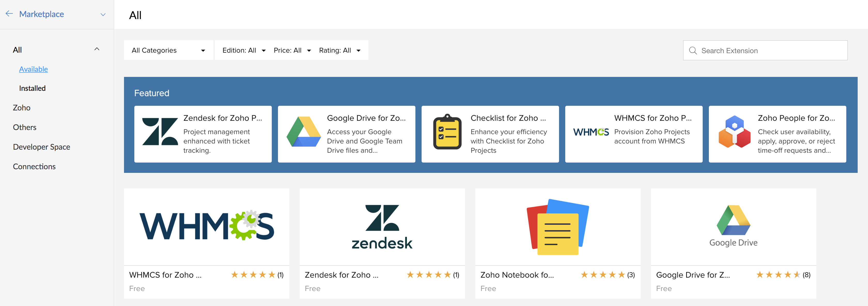Viewport: 868px width, 306px height.
Task: Open featured Checklist for Zoho title
Action: coord(508,118)
